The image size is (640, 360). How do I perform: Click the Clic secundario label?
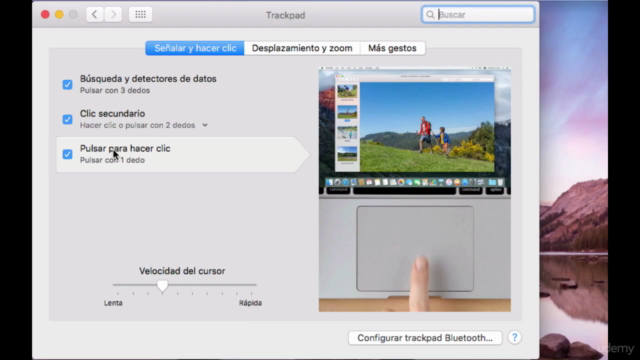[x=112, y=113]
